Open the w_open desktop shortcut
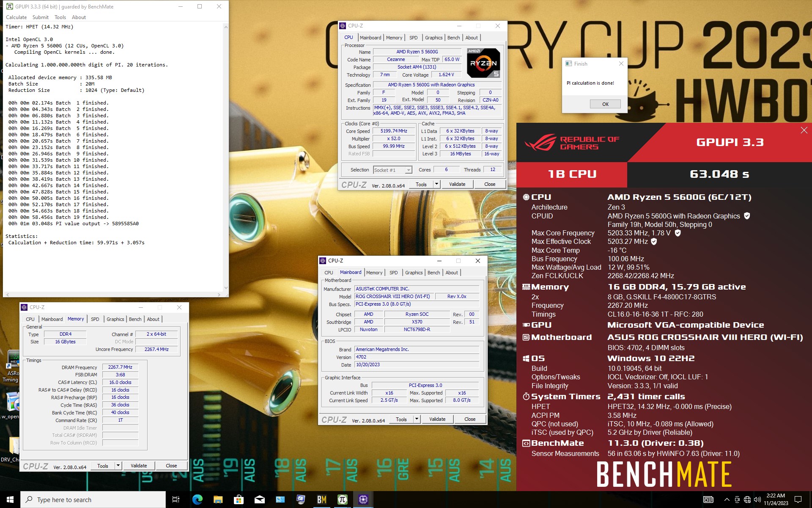The image size is (812, 508). tap(11, 406)
